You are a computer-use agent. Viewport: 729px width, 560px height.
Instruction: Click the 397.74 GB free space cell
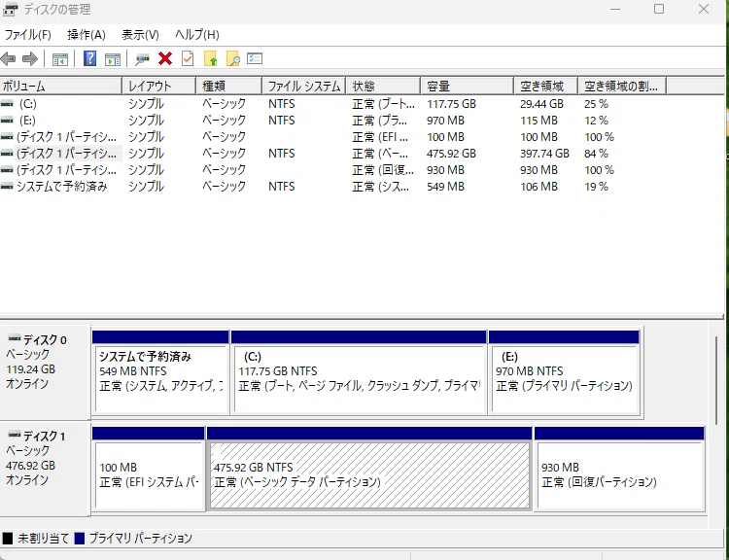[544, 154]
